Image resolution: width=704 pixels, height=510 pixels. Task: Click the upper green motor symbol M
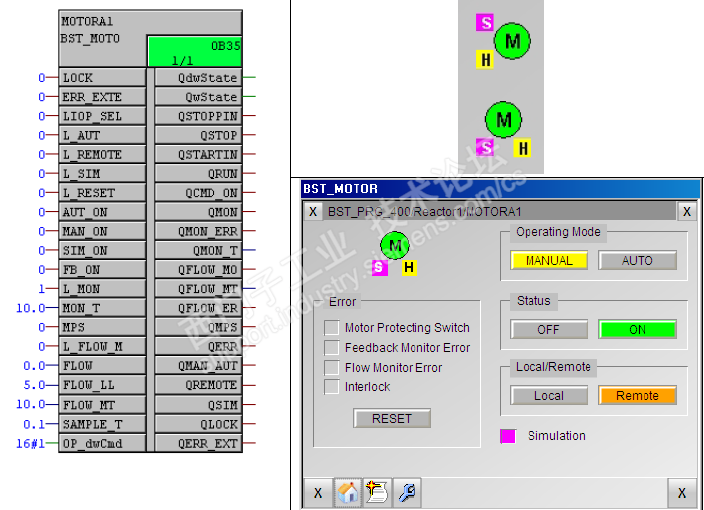click(x=512, y=41)
